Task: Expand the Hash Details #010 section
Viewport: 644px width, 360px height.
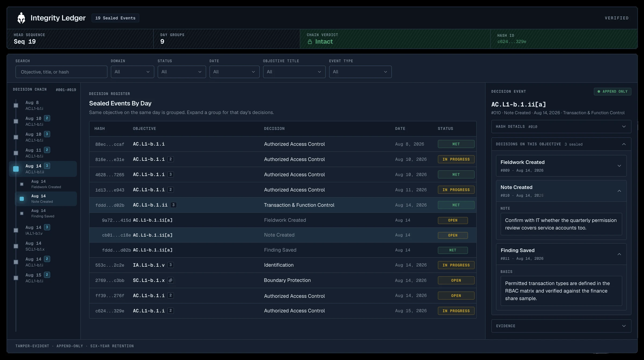Action: tap(561, 127)
